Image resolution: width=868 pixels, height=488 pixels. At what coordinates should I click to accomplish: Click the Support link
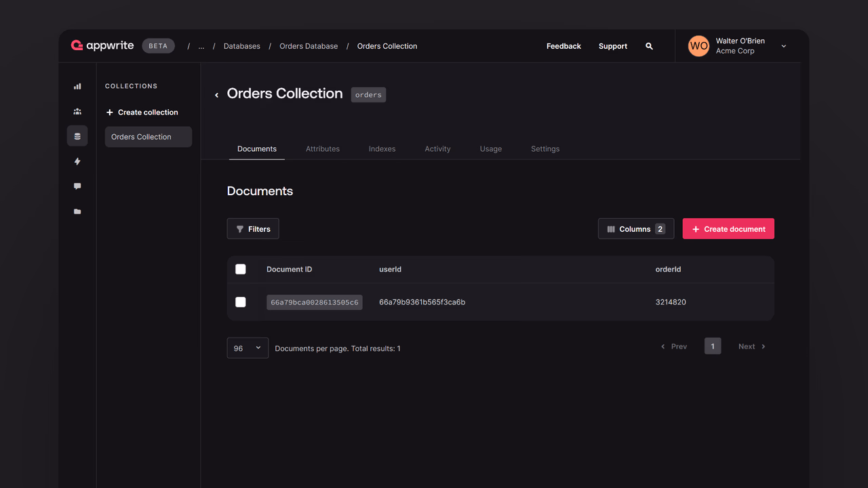click(613, 46)
